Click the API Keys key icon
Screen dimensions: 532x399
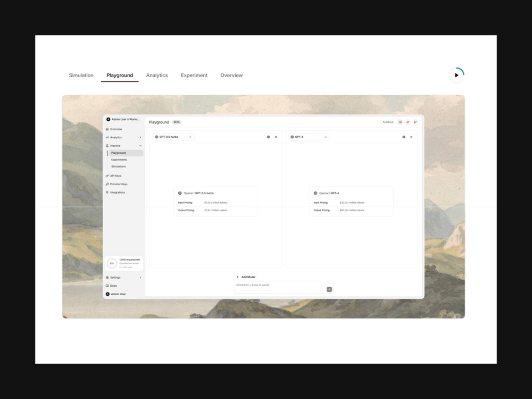point(107,176)
